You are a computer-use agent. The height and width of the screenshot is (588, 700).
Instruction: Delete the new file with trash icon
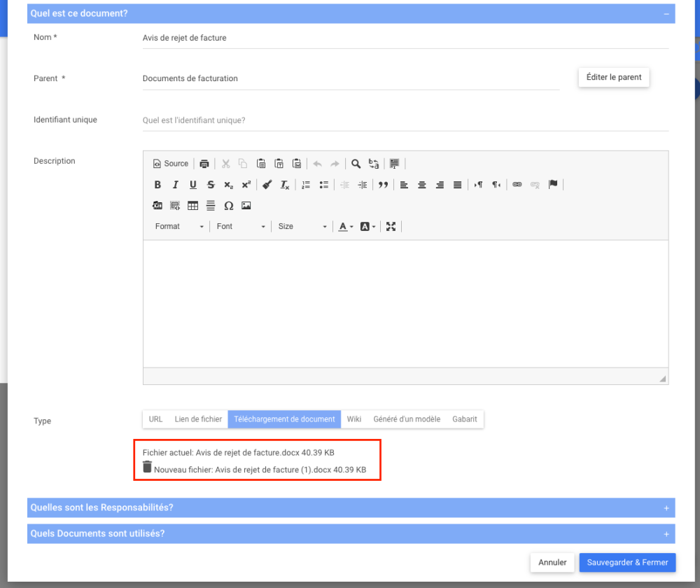click(x=147, y=467)
